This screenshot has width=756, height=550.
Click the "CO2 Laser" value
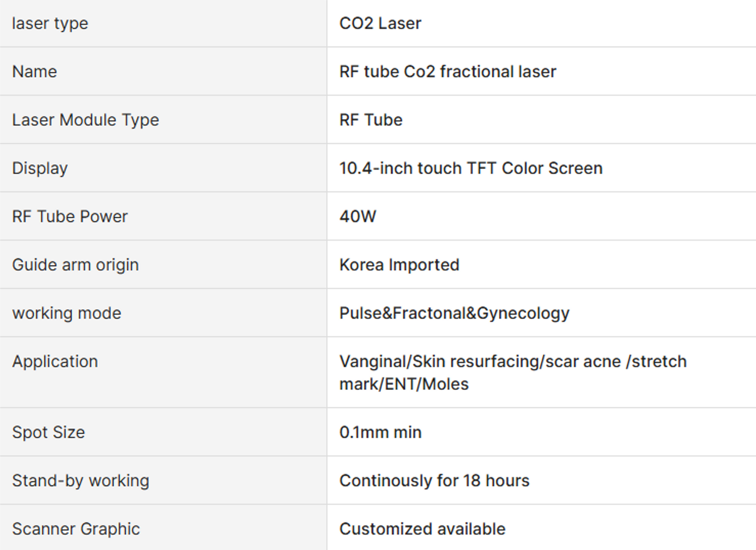pyautogui.click(x=380, y=24)
